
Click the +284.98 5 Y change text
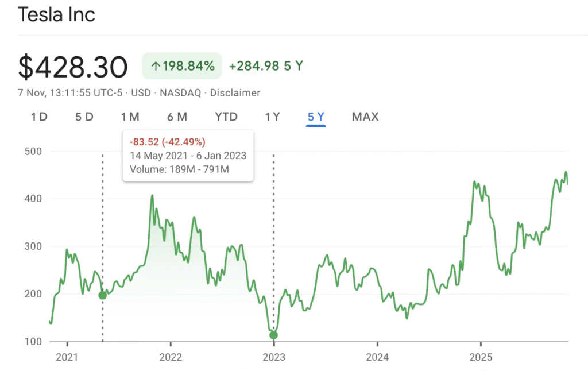tap(266, 67)
